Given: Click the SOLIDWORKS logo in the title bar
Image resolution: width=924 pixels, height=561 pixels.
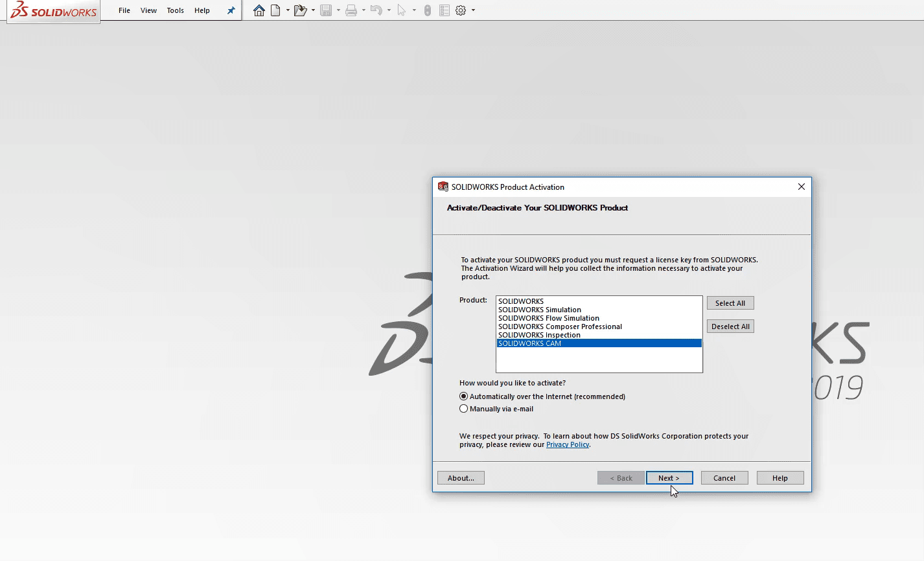Looking at the screenshot, I should tap(54, 10).
